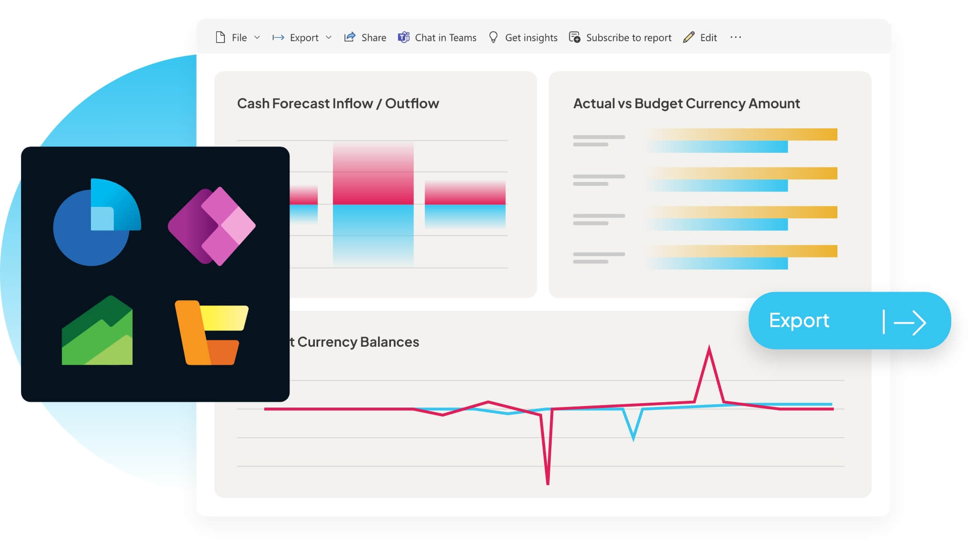The width and height of the screenshot is (980, 555).
Task: Select Chat in Teams
Action: click(x=445, y=37)
